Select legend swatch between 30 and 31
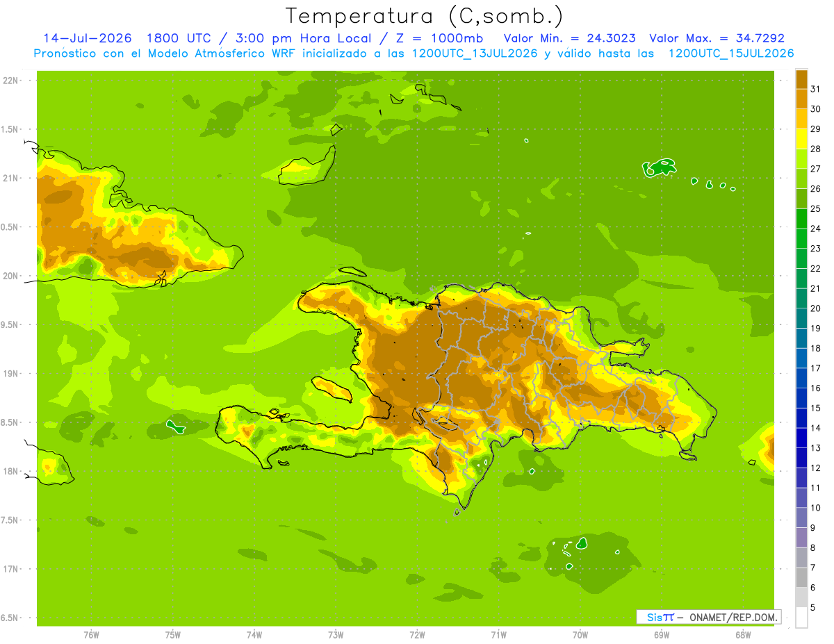Image resolution: width=834 pixels, height=644 pixels. (x=801, y=99)
